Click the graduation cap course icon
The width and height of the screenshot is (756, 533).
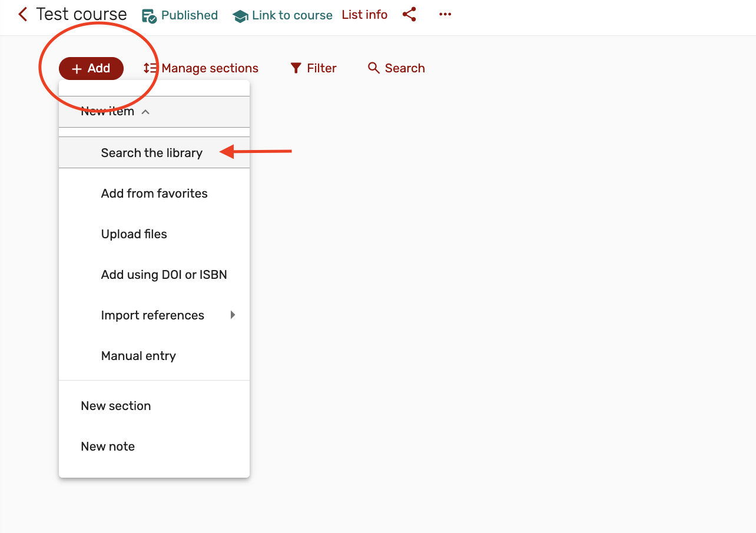240,16
